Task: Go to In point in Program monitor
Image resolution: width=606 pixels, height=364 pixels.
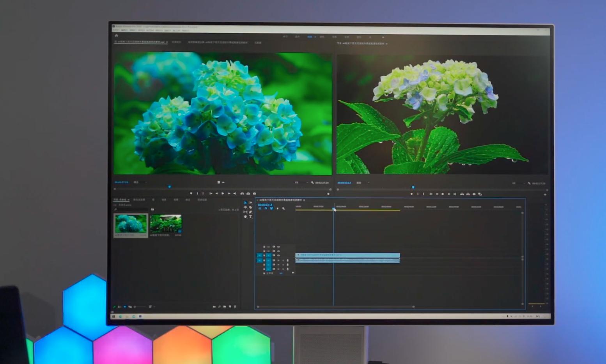Action: (431, 194)
